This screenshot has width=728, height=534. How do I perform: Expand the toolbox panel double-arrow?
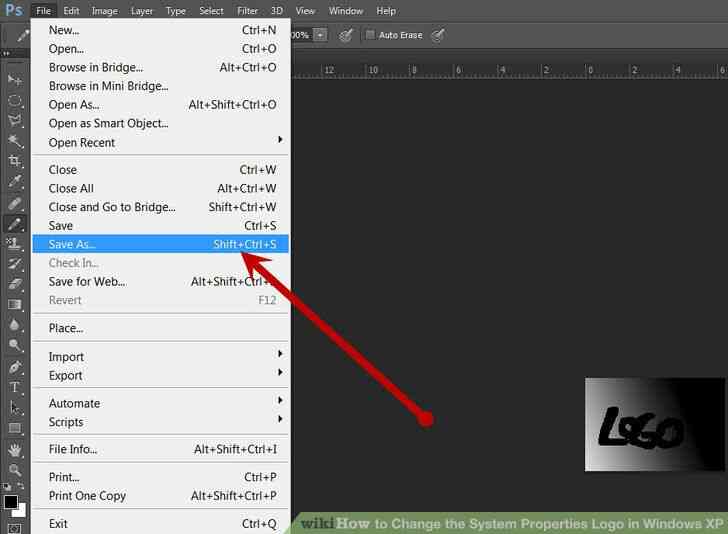coord(6,53)
